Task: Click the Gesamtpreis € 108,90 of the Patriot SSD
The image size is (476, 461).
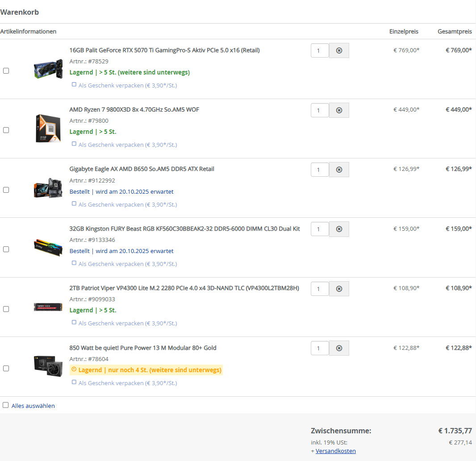Action: point(459,288)
